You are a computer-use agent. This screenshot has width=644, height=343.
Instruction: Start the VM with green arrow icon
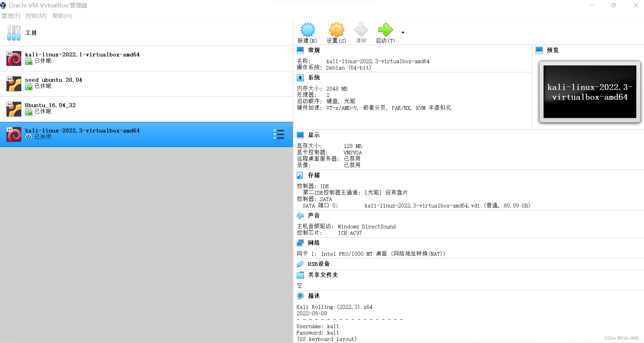point(385,30)
